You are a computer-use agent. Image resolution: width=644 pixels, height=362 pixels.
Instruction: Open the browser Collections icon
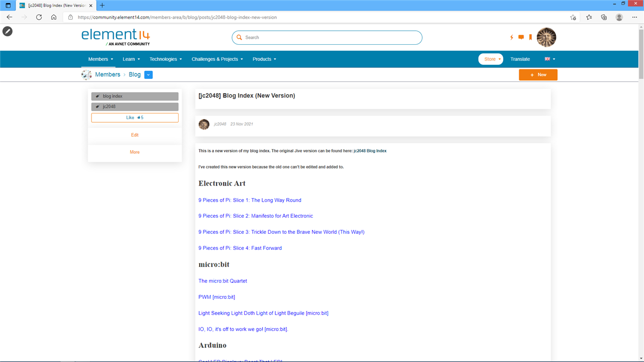tap(604, 17)
